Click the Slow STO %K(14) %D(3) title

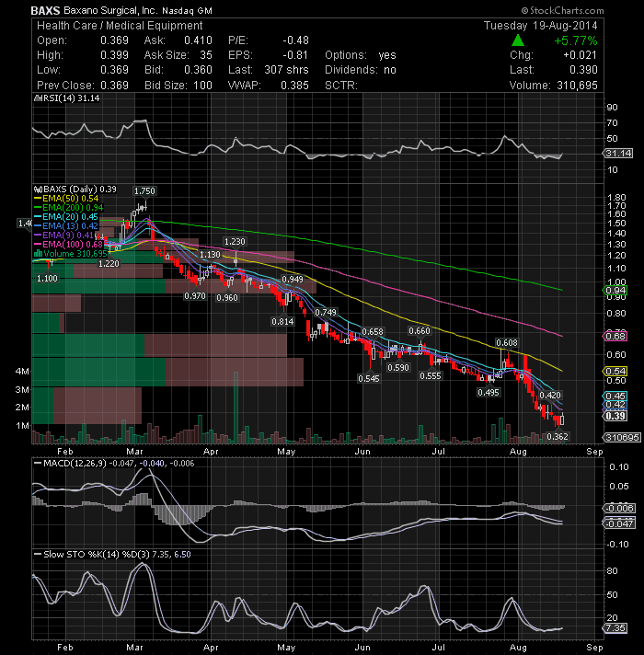[97, 555]
